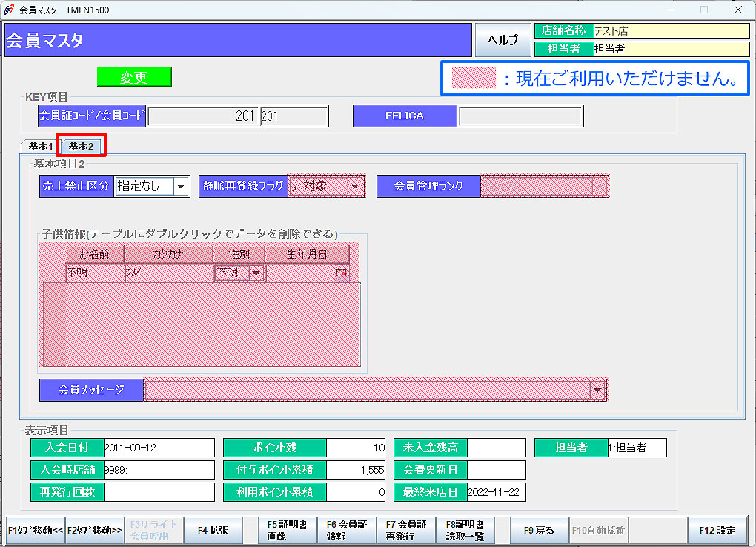Click the 会員証コード input field

tap(202, 116)
